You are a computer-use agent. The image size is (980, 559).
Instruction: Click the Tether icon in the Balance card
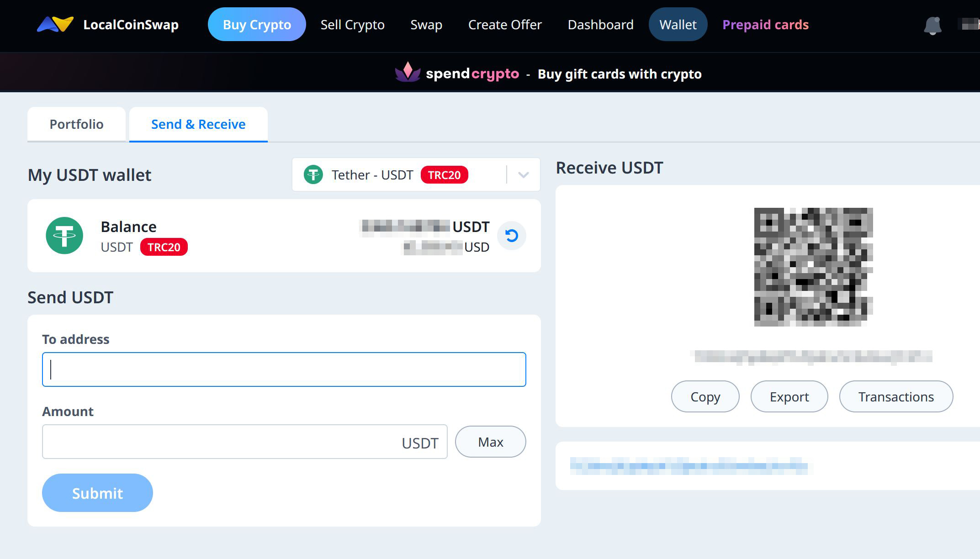click(x=64, y=236)
